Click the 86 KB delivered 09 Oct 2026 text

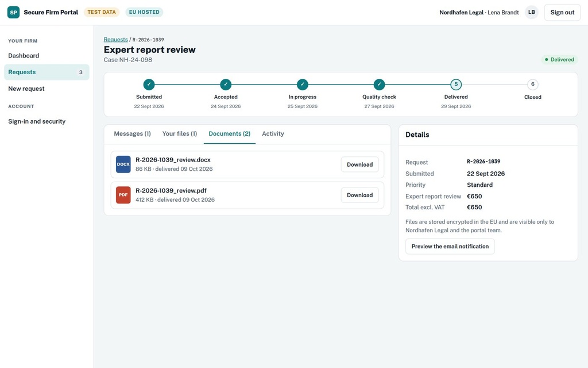(x=174, y=169)
